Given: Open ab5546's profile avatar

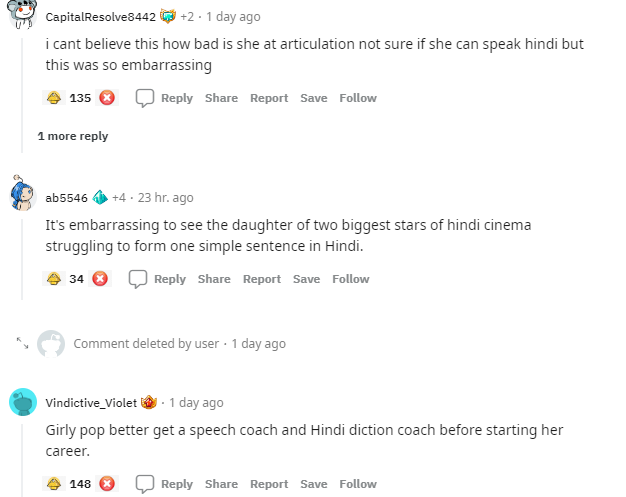Looking at the screenshot, I should click(23, 196).
